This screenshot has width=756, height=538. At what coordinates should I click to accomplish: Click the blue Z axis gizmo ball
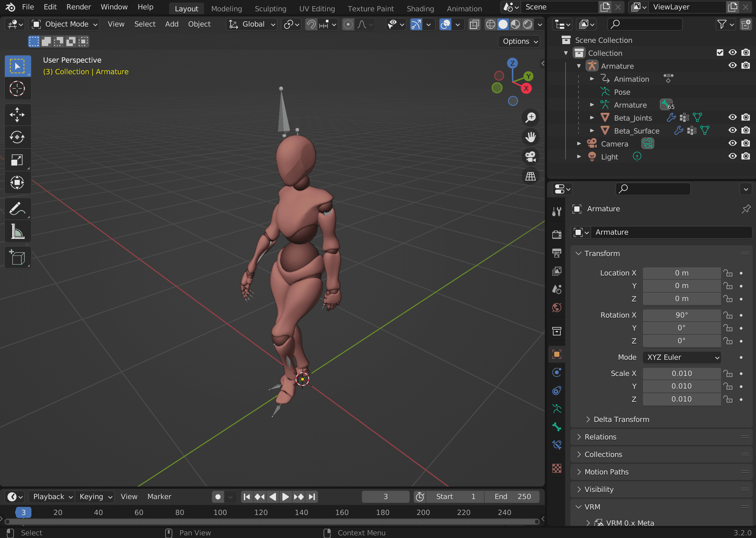coord(512,63)
